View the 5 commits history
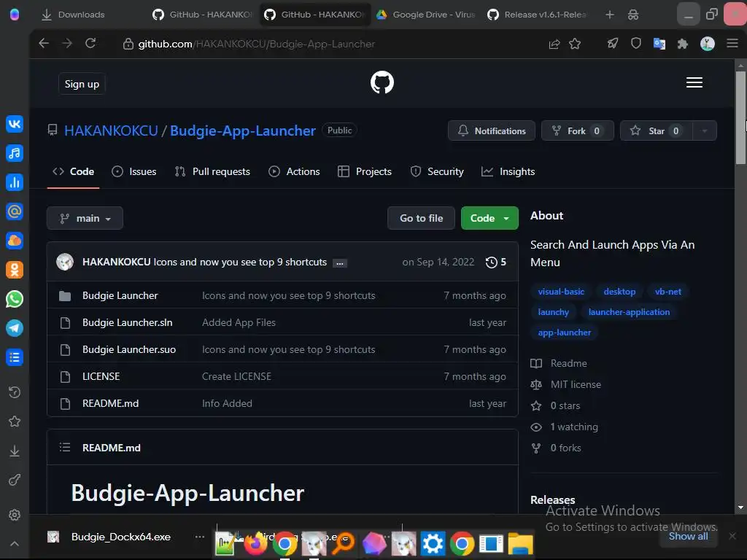 click(x=495, y=262)
